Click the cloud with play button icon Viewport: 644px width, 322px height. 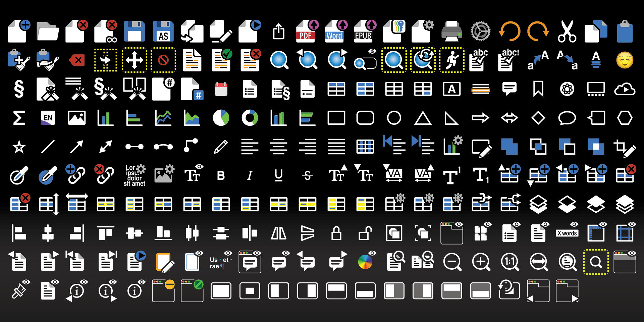[x=625, y=89]
